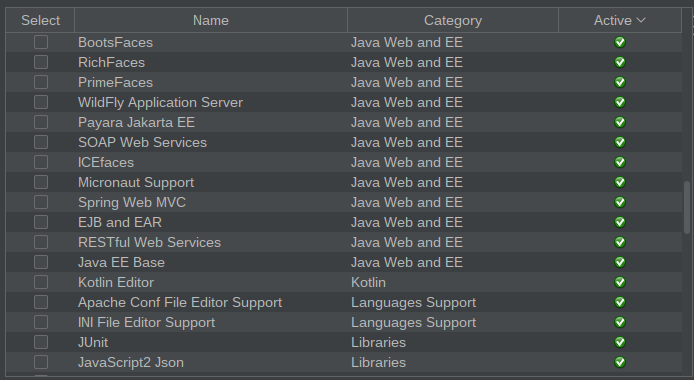Sort by the Active column header arrow
Viewport: 694px width, 380px height.
[641, 20]
